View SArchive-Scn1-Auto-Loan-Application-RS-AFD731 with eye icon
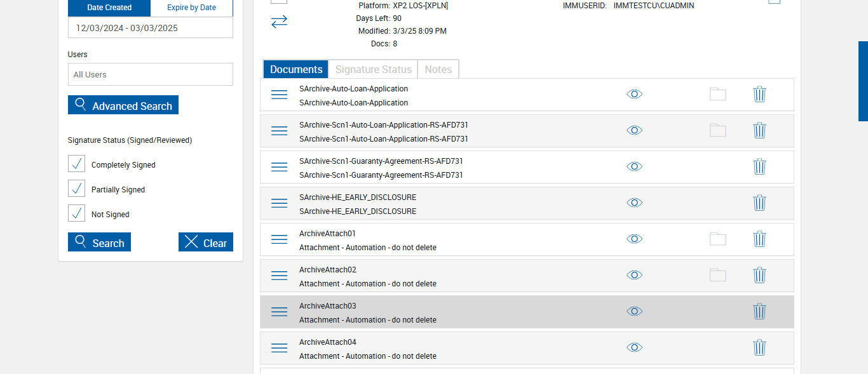 click(634, 130)
